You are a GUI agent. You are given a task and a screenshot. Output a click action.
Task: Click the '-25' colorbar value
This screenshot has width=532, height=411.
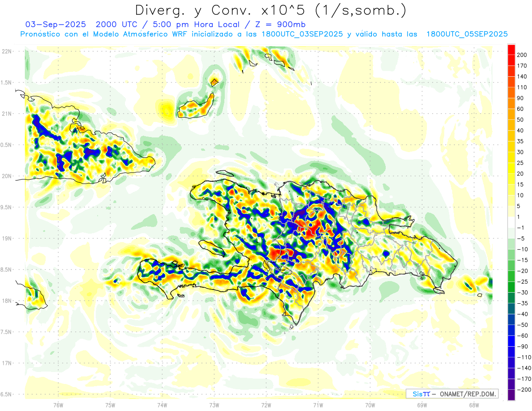(523, 282)
